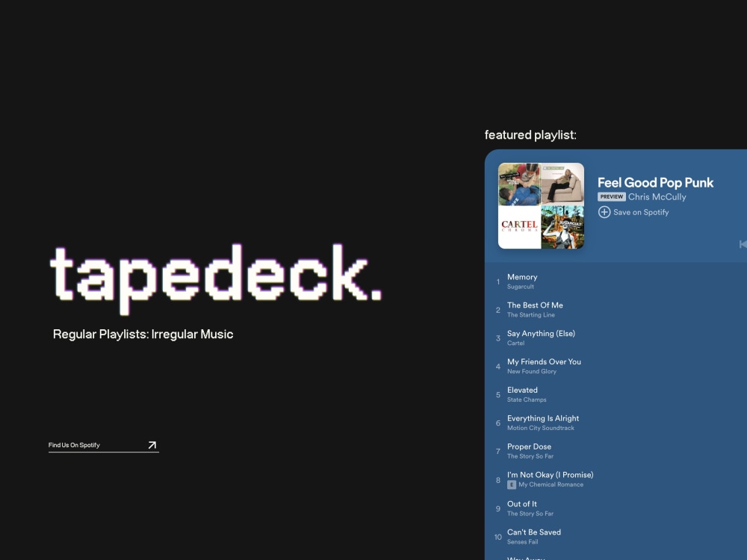The height and width of the screenshot is (560, 747).
Task: Click the tapedeck. logo
Action: click(x=216, y=279)
